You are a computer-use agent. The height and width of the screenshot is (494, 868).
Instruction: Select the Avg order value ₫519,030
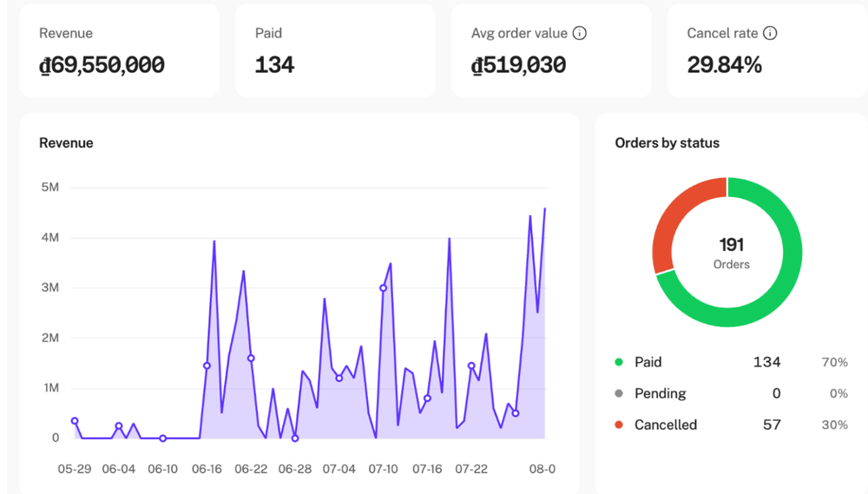coord(518,65)
